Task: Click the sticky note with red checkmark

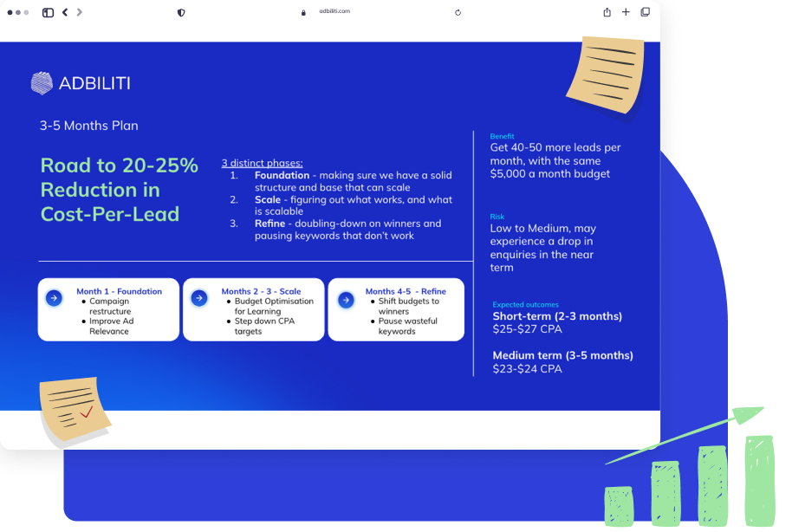Action: click(75, 410)
